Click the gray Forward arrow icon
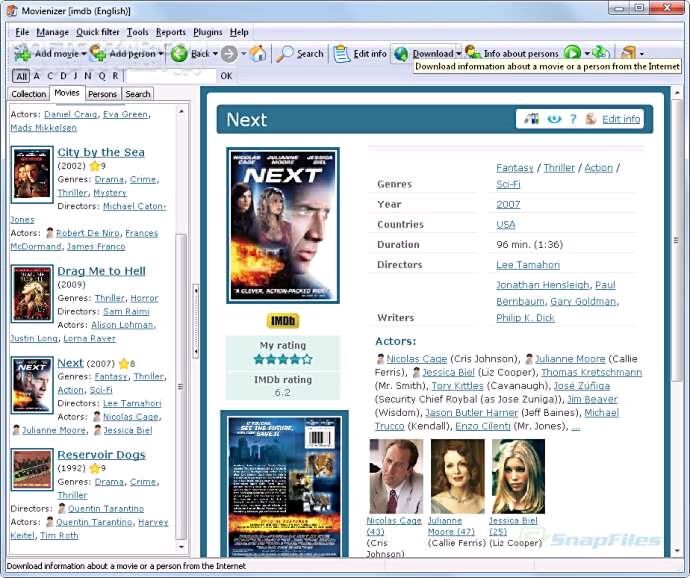 coord(229,54)
